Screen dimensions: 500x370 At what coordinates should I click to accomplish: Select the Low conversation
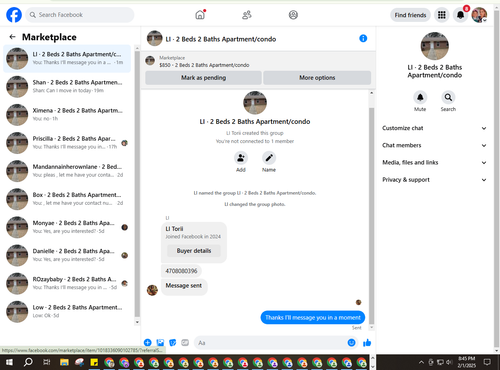(67, 311)
